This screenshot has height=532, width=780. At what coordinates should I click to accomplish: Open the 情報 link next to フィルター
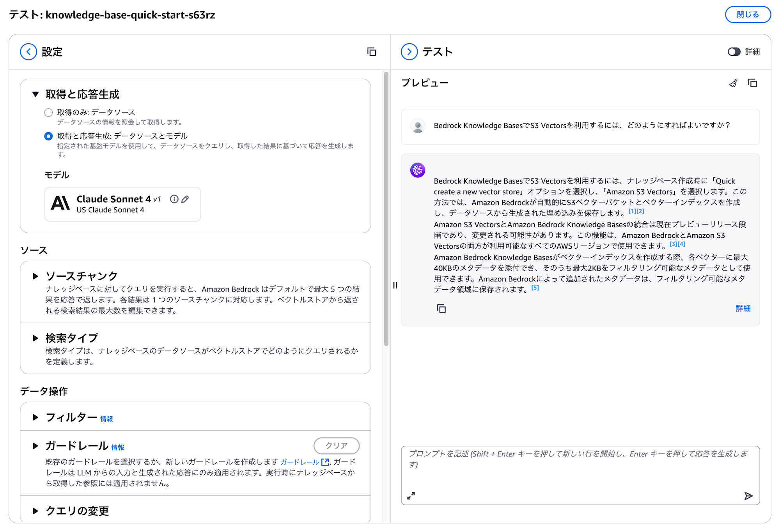click(x=106, y=419)
